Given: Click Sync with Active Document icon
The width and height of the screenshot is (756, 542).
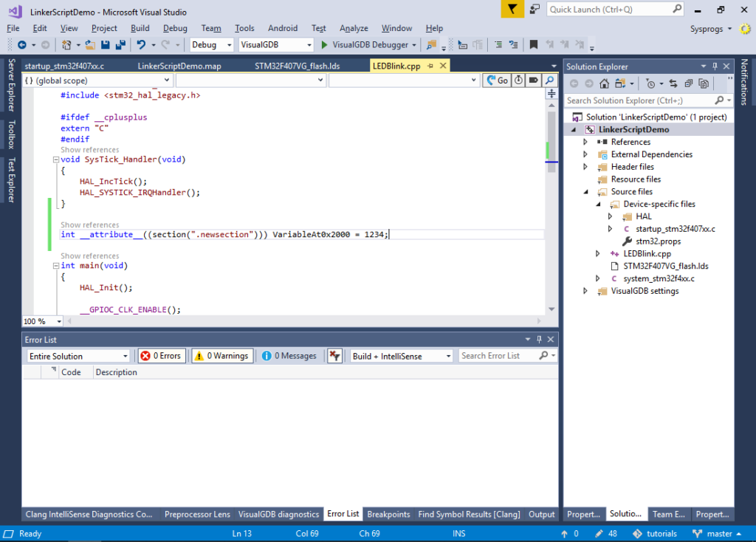Looking at the screenshot, I should (x=673, y=83).
